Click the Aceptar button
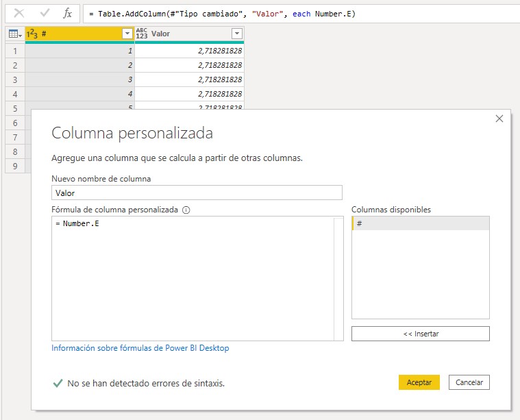This screenshot has width=520, height=420. click(x=419, y=382)
